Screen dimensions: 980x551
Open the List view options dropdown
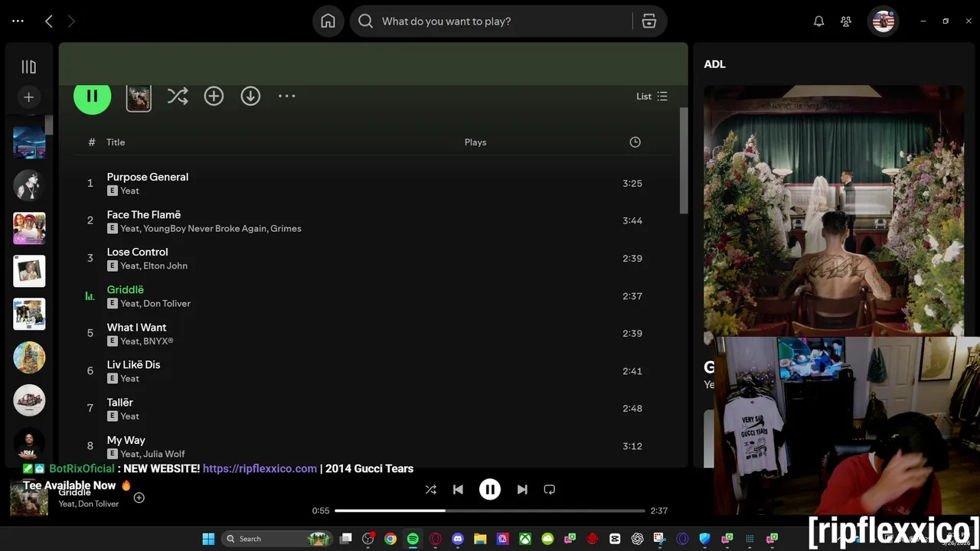click(x=652, y=96)
